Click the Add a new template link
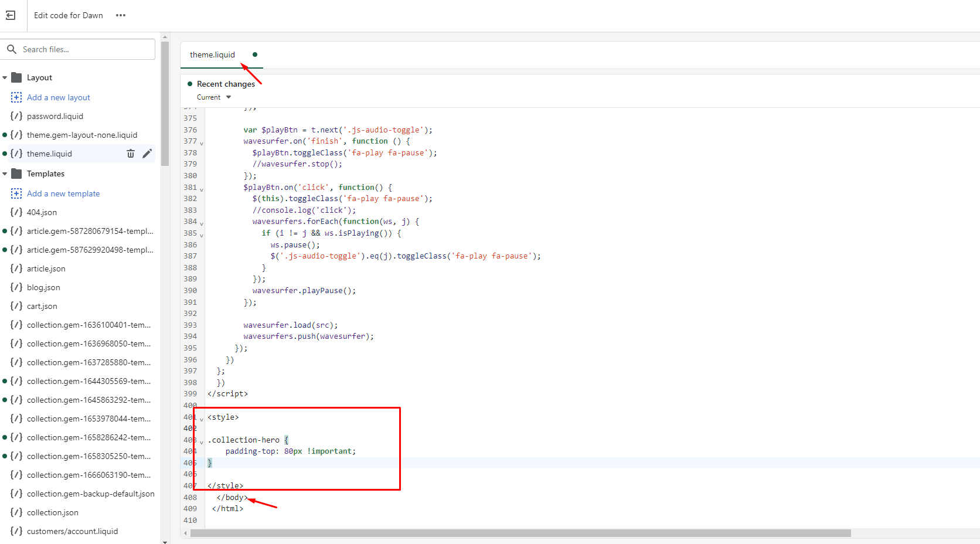The height and width of the screenshot is (544, 980). [63, 193]
